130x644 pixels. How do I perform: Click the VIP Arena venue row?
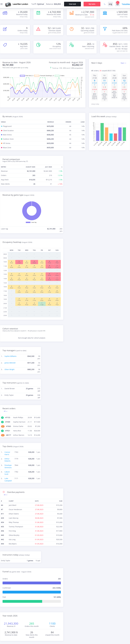[43, 143]
